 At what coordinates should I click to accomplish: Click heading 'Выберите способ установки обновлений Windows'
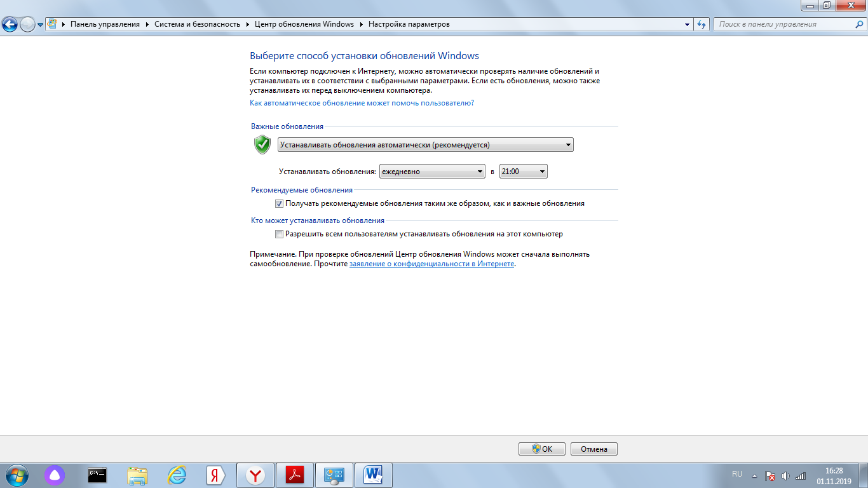coord(364,56)
